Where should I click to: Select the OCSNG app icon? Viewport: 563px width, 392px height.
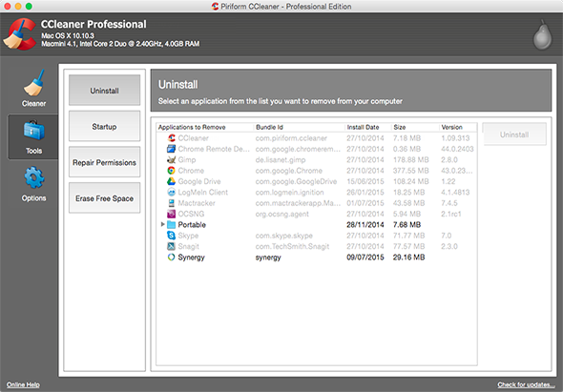coord(172,214)
